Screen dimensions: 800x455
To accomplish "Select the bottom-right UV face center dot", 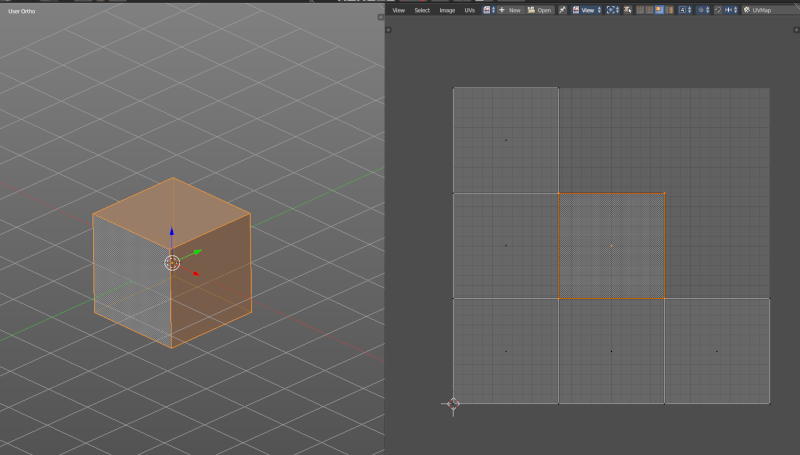I will pos(717,351).
